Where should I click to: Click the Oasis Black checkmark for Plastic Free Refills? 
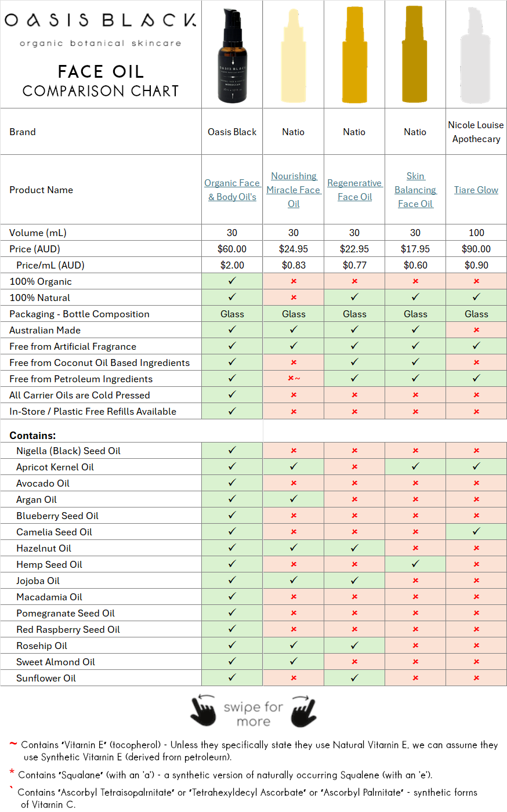[x=232, y=411]
